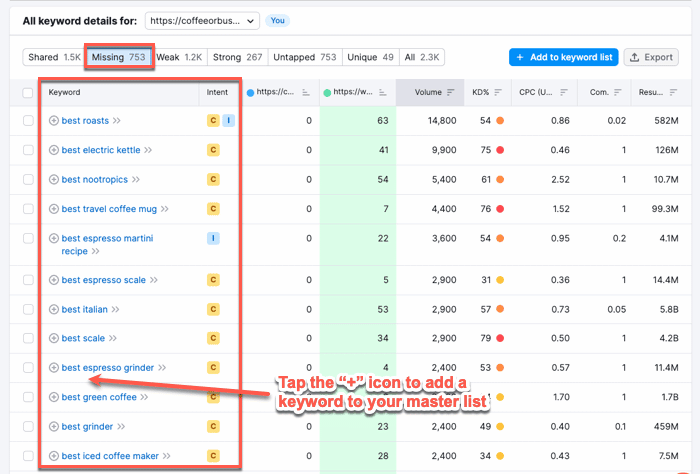Check the box for 'best italian' row
This screenshot has height=474, width=700.
coord(28,310)
